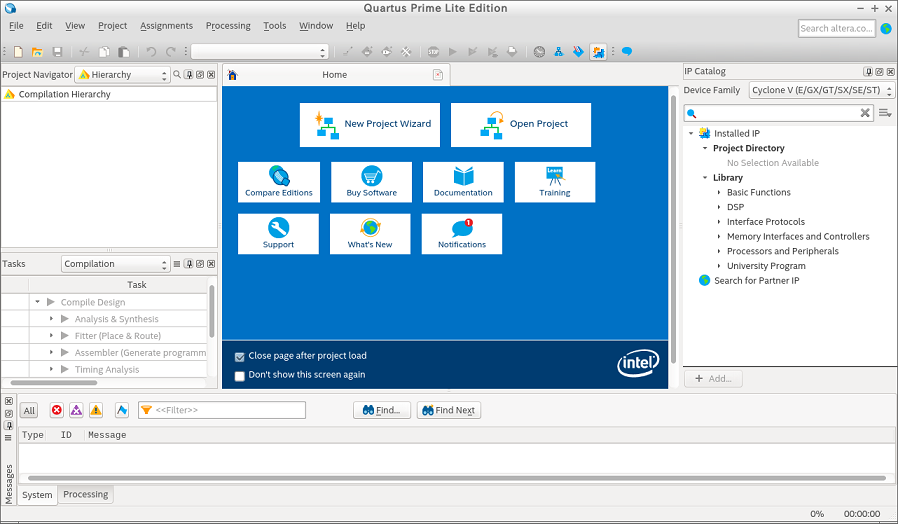Open the What's New tile
898x524 pixels.
[370, 234]
